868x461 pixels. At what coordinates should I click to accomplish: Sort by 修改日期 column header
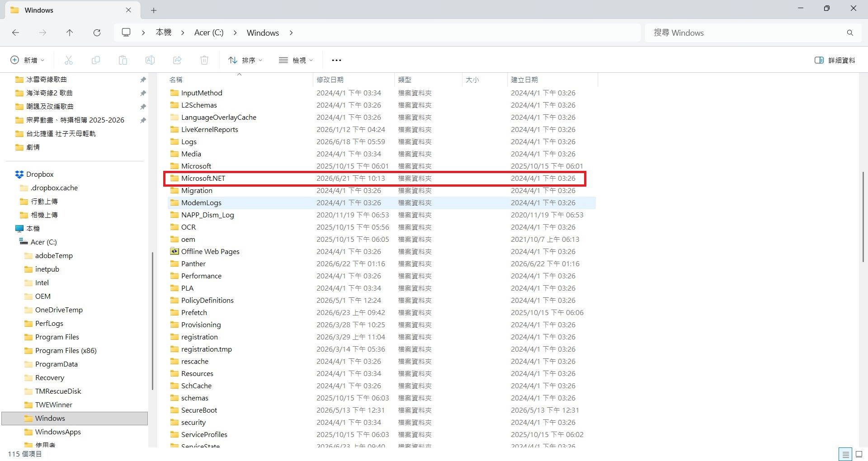pos(330,80)
